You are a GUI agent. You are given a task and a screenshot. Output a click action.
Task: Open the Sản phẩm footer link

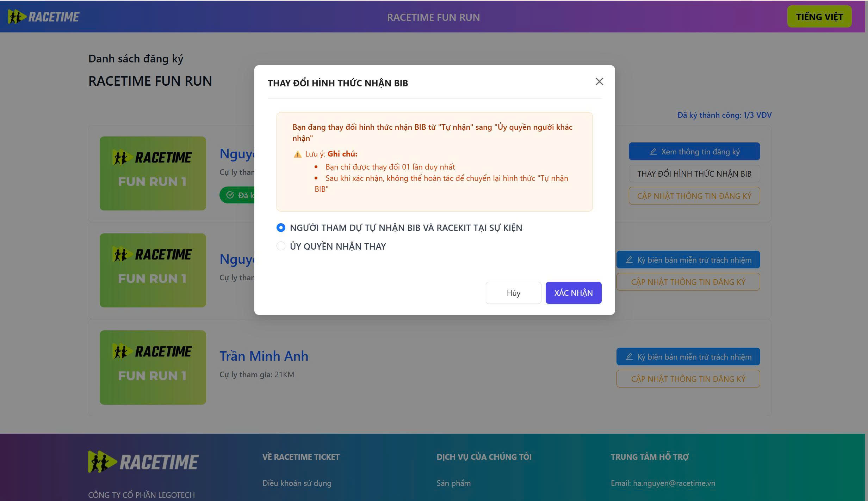point(453,483)
